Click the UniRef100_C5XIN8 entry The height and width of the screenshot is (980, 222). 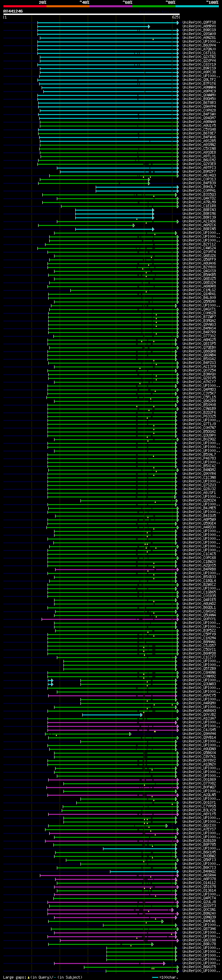tap(199, 149)
